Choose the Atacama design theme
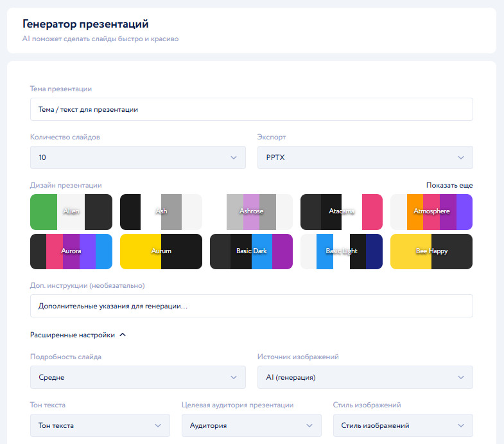The height and width of the screenshot is (444, 504). (342, 211)
